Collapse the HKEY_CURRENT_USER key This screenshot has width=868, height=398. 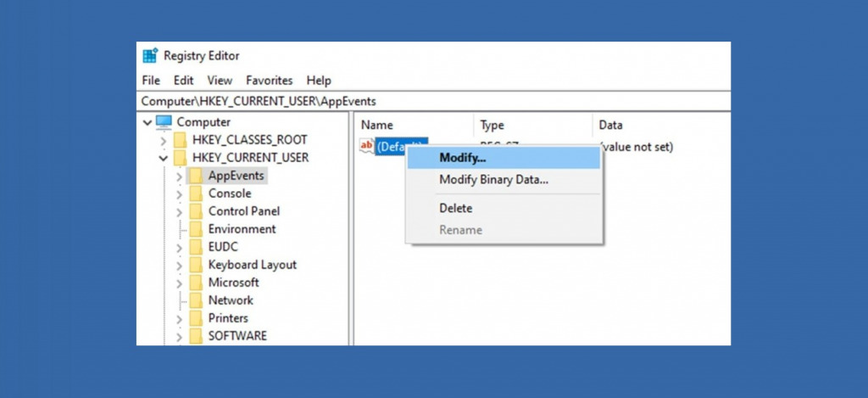point(164,158)
